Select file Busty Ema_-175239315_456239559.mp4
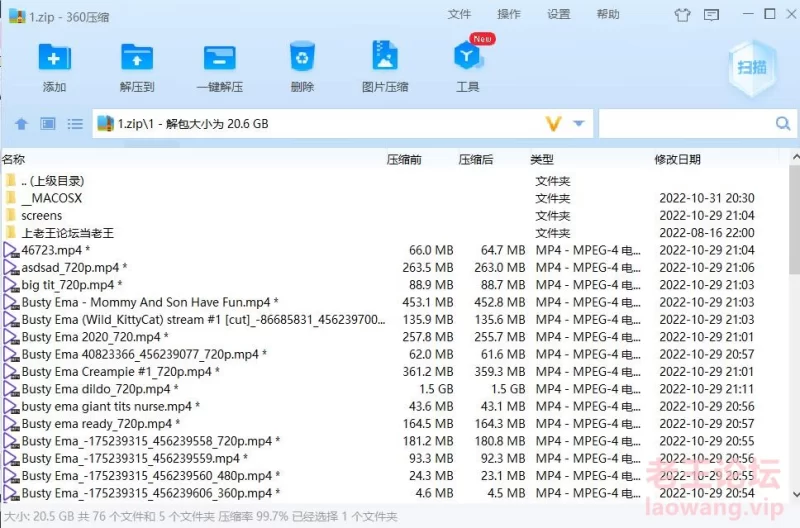The image size is (800, 528). tap(135, 458)
